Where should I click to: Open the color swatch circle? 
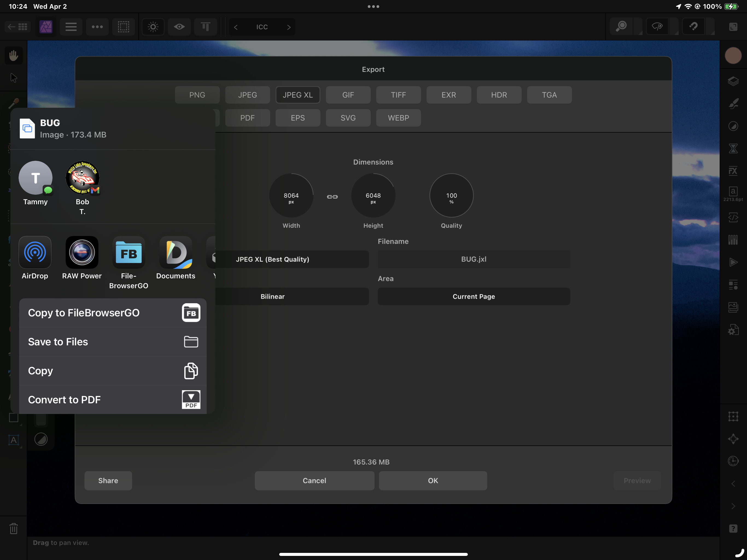[733, 56]
